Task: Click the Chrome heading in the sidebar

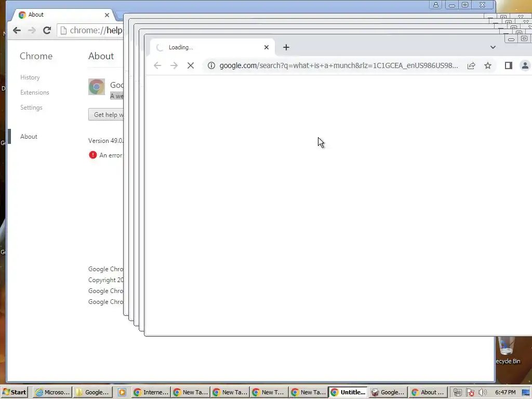Action: pyautogui.click(x=36, y=56)
